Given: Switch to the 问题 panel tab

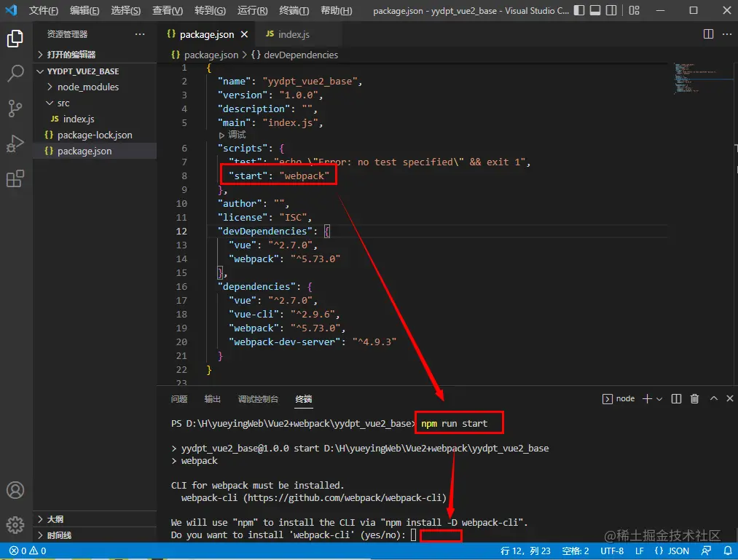Looking at the screenshot, I should 178,399.
